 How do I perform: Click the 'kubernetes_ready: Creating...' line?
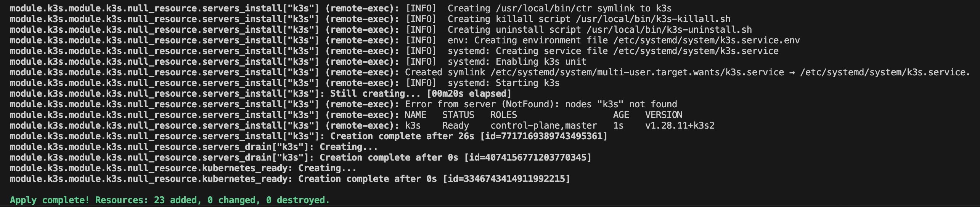[183, 168]
